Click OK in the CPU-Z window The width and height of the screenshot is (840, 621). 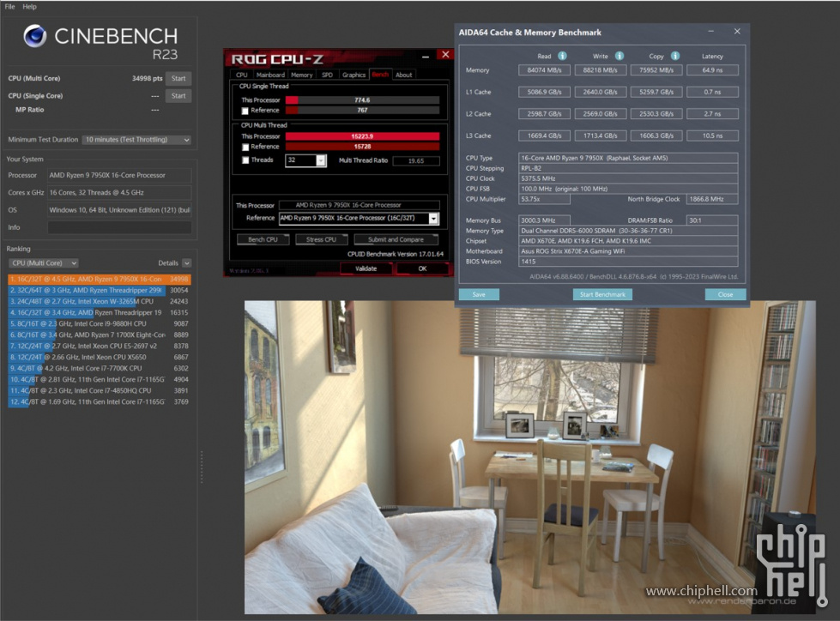(x=423, y=268)
